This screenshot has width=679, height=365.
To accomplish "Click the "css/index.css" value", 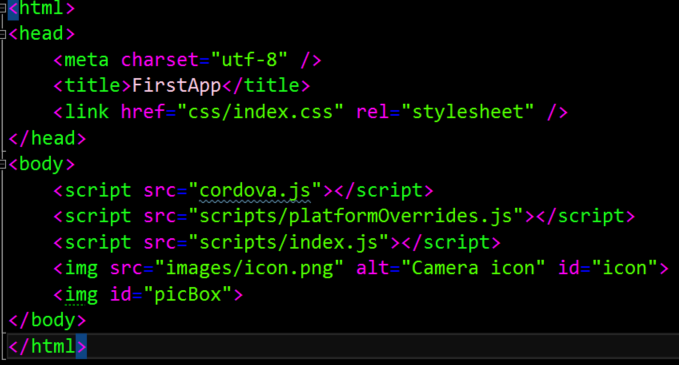I will pyautogui.click(x=260, y=112).
